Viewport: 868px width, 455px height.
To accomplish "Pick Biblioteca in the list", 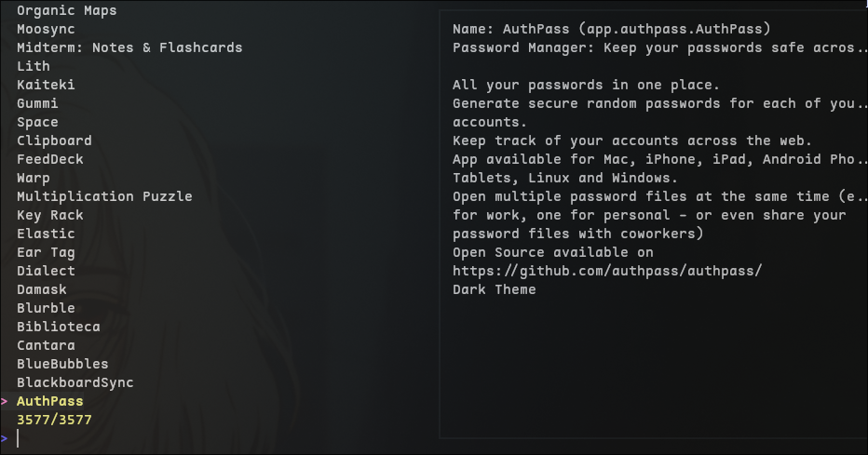I will pyautogui.click(x=58, y=327).
